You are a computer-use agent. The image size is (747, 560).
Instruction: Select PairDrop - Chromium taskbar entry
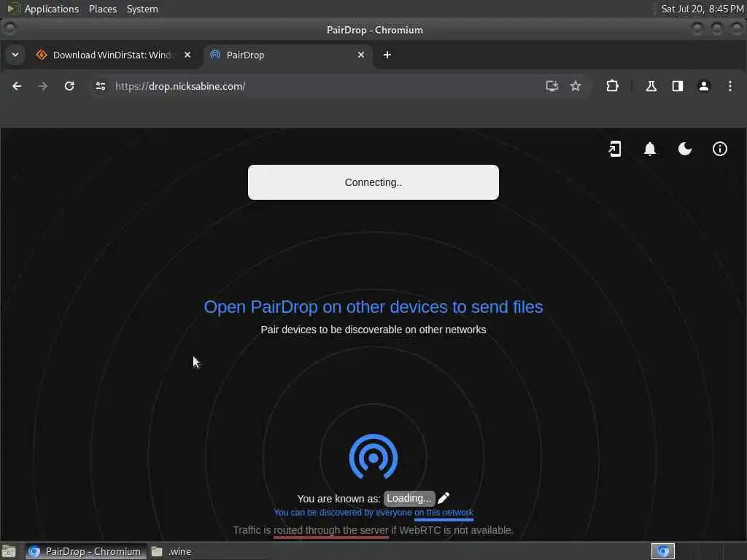pyautogui.click(x=86, y=551)
